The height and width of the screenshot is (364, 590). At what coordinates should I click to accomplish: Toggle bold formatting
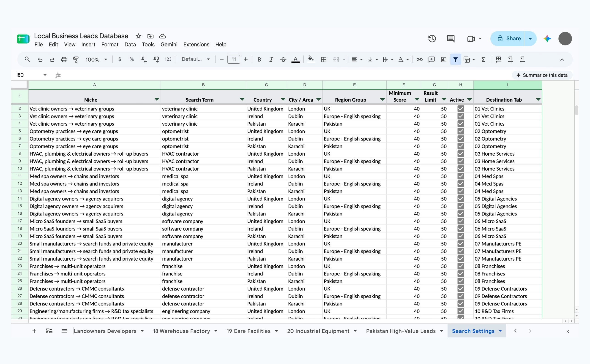259,59
